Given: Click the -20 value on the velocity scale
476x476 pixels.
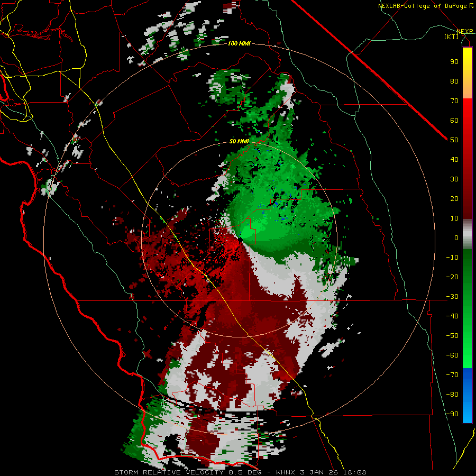Looking at the screenshot, I should (452, 277).
